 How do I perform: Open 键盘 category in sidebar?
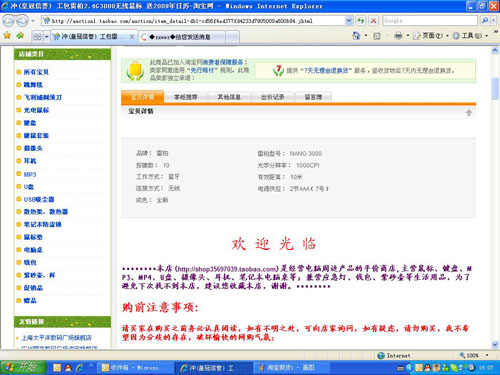click(30, 123)
